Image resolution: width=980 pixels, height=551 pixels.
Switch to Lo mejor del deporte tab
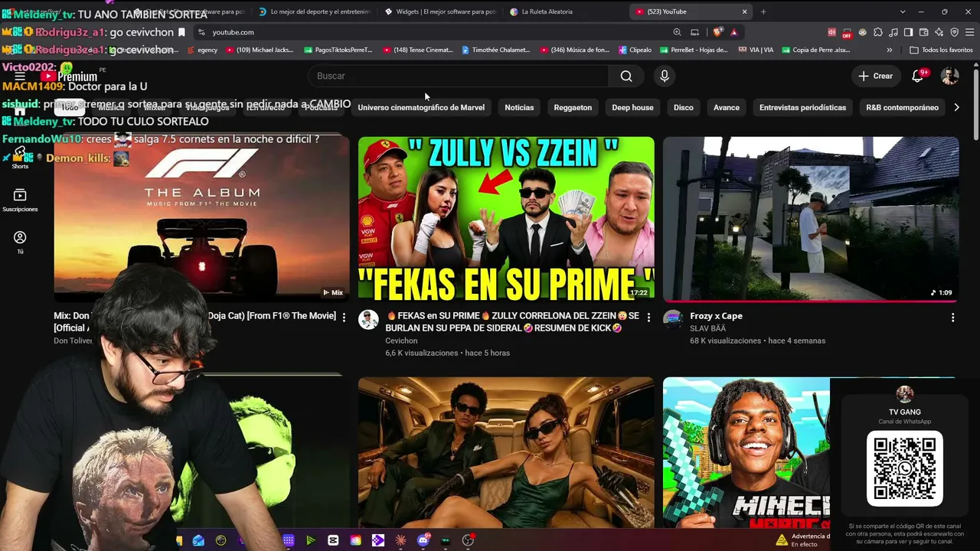[x=315, y=11]
